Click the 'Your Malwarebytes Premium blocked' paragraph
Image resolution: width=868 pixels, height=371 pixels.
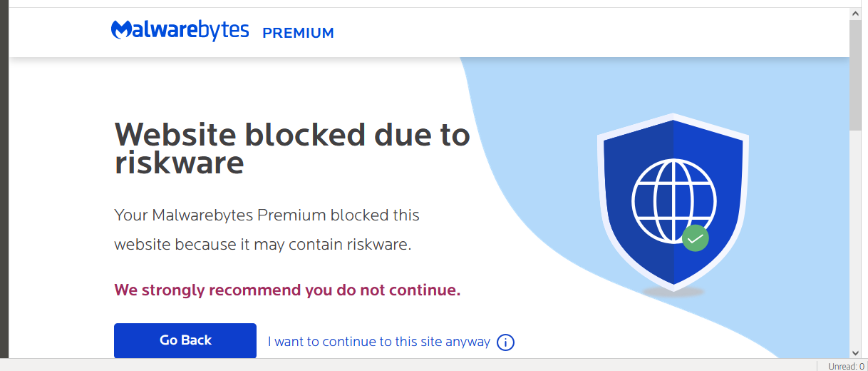[267, 230]
